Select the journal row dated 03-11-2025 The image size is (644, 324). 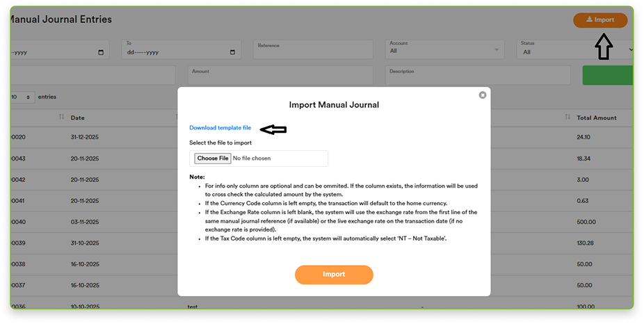[x=85, y=222]
